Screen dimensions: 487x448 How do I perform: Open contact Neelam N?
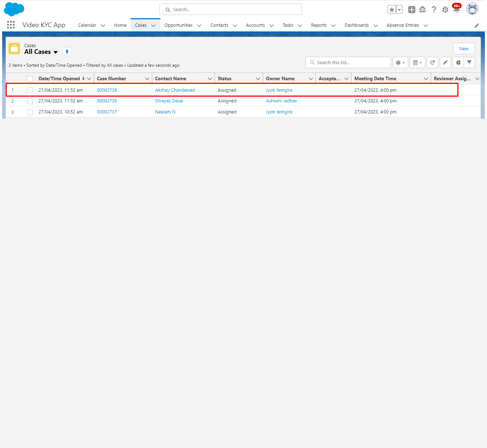point(165,112)
